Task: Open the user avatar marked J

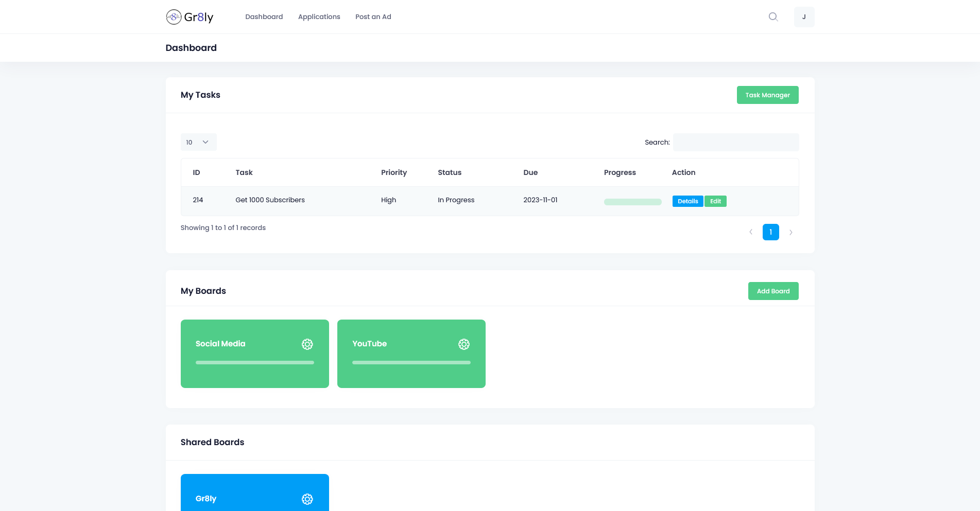Action: 804,16
